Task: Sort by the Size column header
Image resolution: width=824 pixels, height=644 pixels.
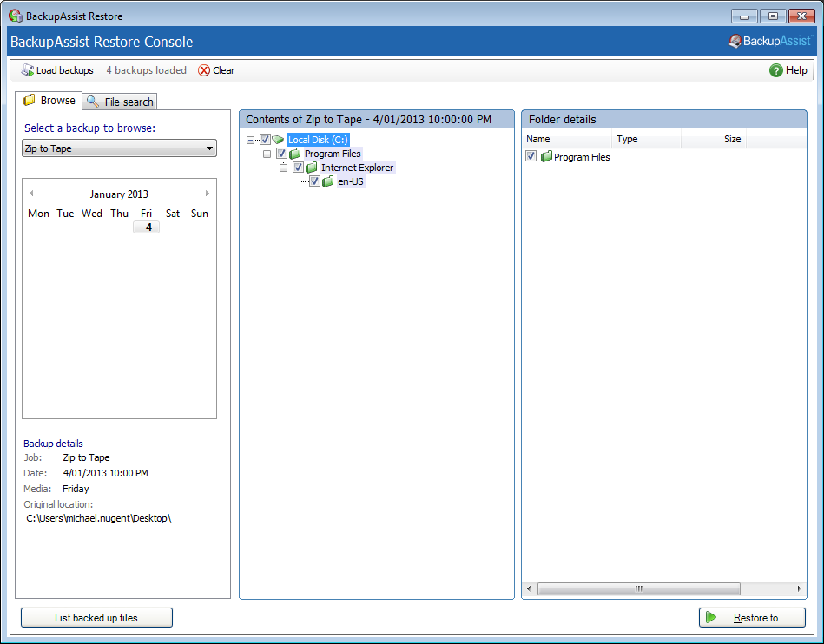Action: (713, 139)
